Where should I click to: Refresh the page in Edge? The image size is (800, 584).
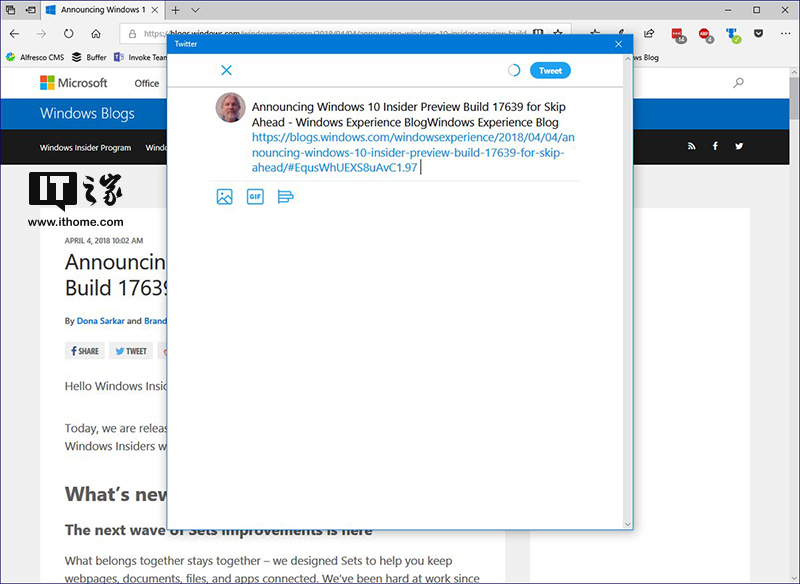[x=68, y=34]
